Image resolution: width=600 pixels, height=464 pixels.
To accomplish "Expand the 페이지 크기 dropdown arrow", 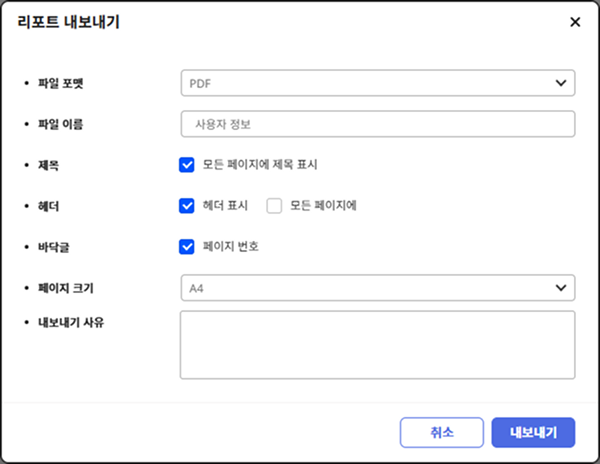I will coord(560,288).
